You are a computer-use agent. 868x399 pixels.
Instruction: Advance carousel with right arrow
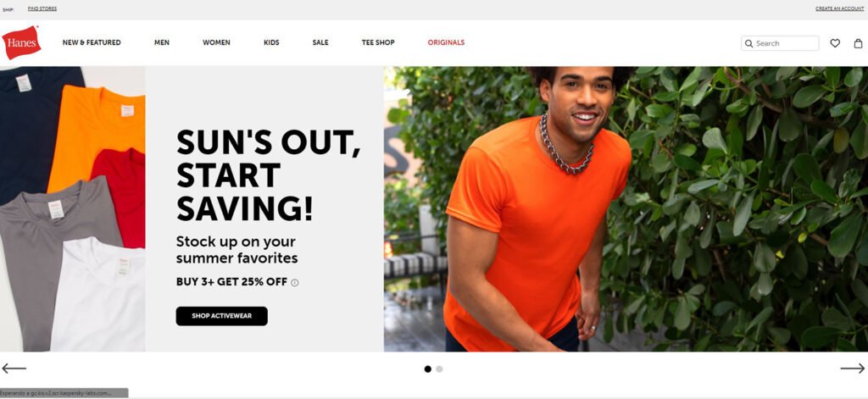pyautogui.click(x=852, y=368)
